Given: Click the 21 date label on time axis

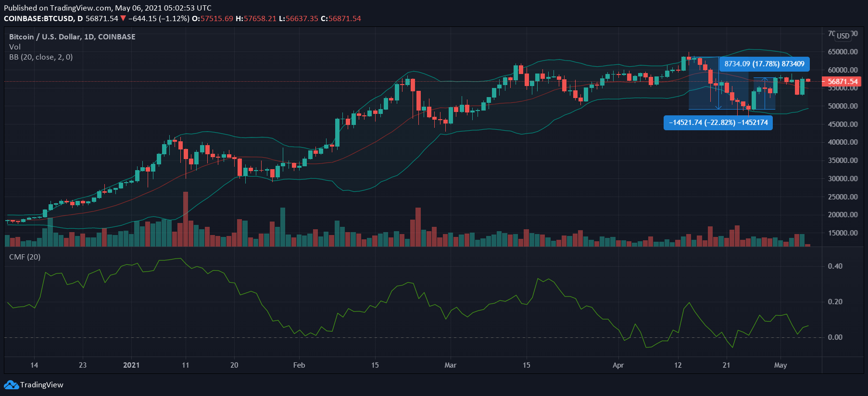Looking at the screenshot, I should pyautogui.click(x=727, y=365).
